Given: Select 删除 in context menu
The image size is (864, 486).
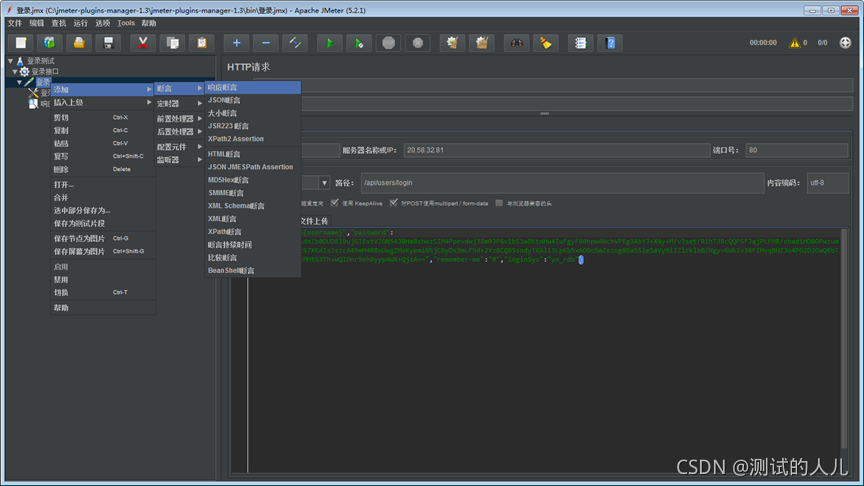Looking at the screenshot, I should (102, 169).
